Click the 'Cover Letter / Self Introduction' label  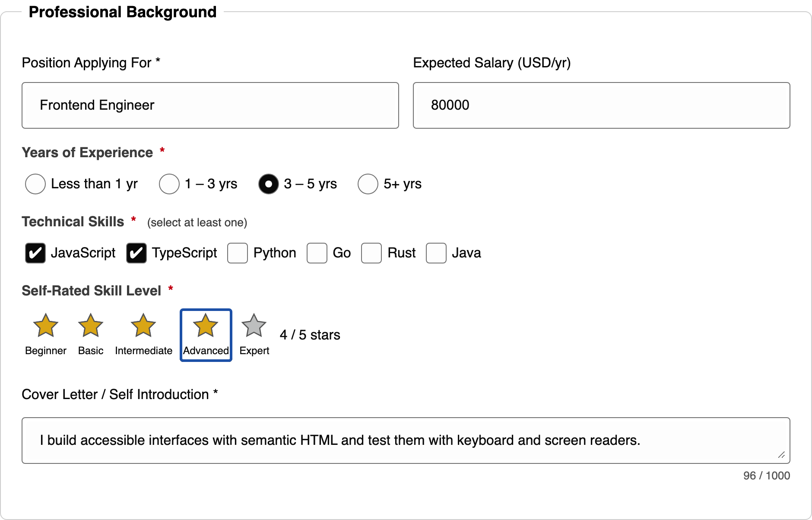point(115,394)
